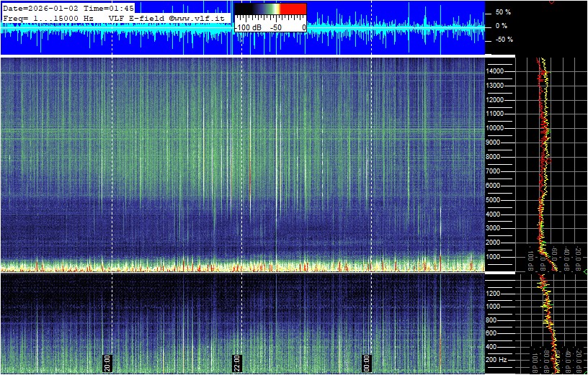Click the -50 label on the color scale
Screen dimensions: 588x375
(x=275, y=27)
